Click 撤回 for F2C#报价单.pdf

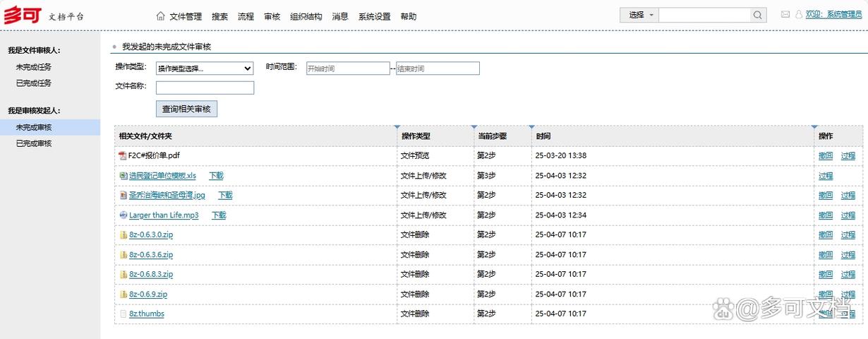point(826,155)
